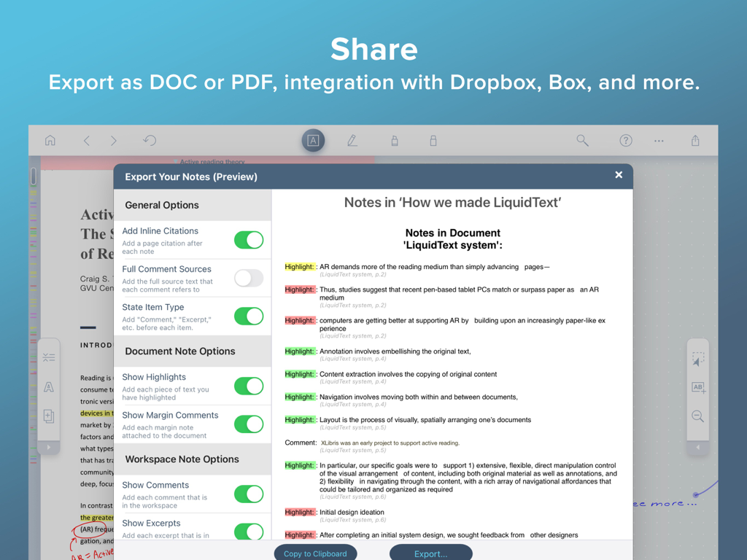Click the Export button
This screenshot has width=747, height=560.
pos(430,552)
